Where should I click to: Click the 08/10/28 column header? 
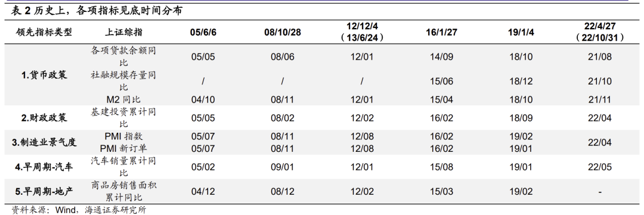[x=282, y=33]
